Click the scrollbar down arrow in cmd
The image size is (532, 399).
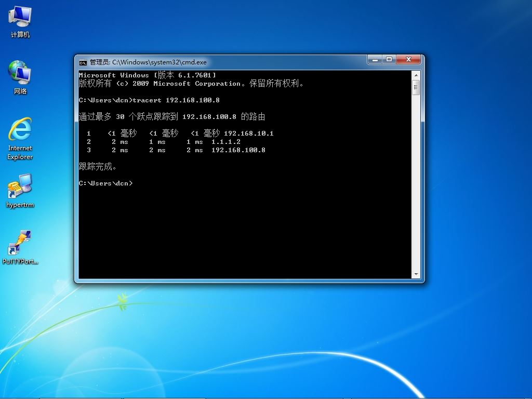(416, 274)
